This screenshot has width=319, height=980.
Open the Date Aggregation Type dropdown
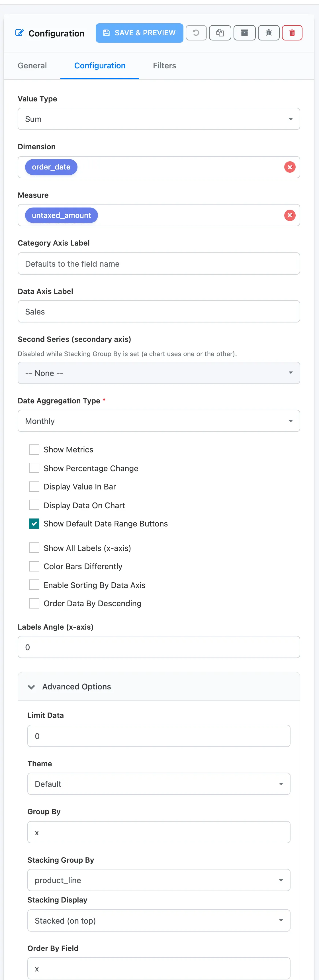(159, 421)
